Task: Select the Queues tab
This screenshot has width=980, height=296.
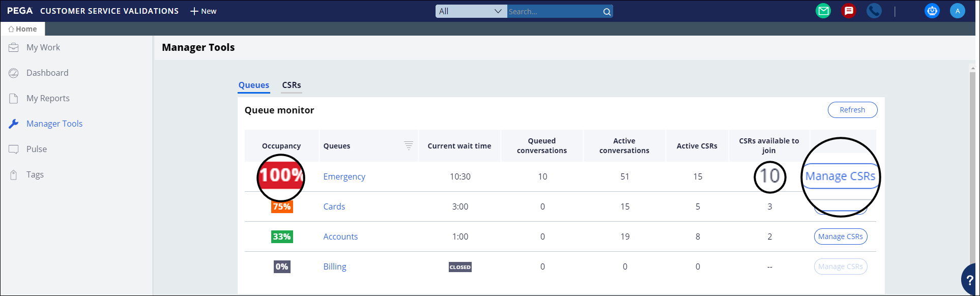Action: coord(253,85)
